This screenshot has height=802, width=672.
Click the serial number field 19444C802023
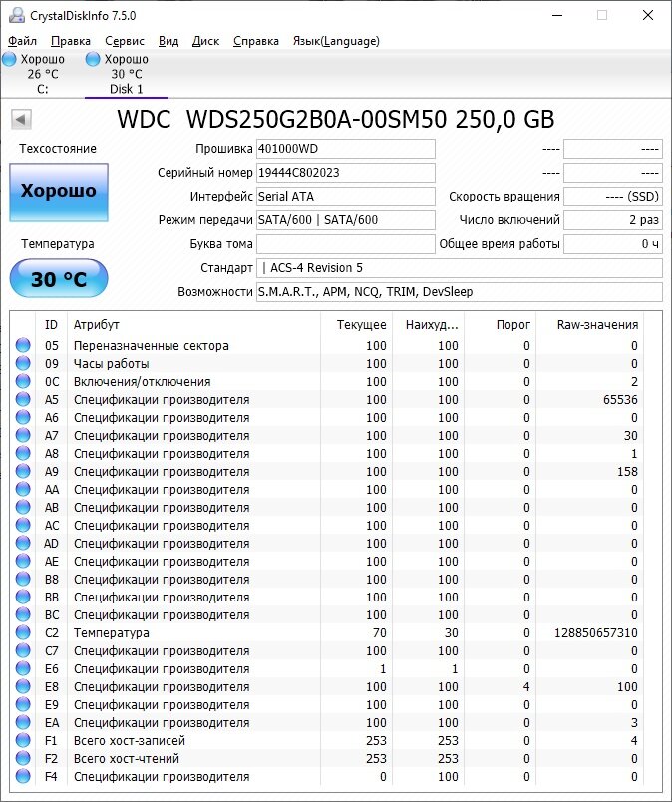[x=346, y=173]
